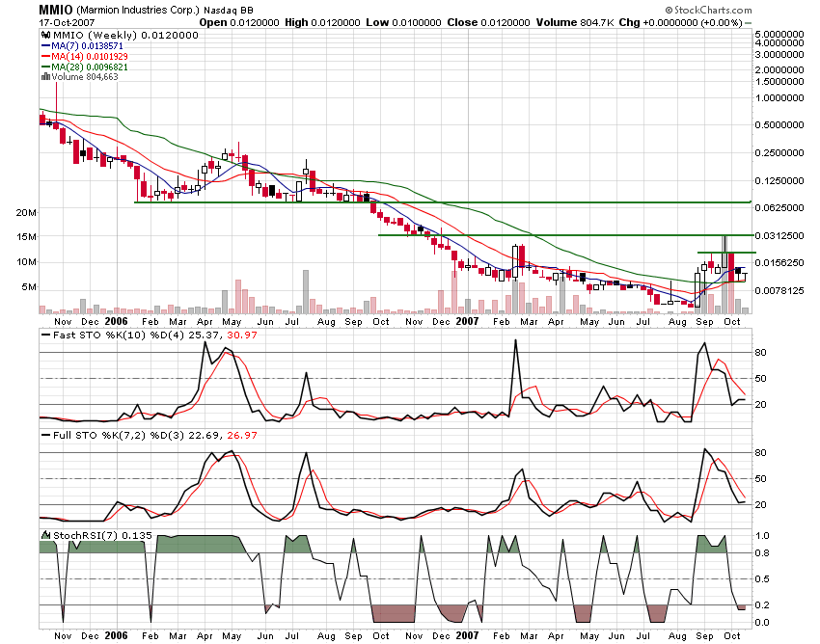
Task: Open the StockCharts.com link
Action: coord(709,10)
